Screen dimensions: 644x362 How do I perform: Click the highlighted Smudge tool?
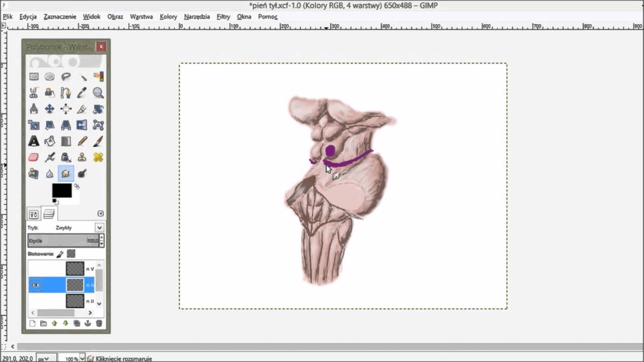[x=66, y=173]
